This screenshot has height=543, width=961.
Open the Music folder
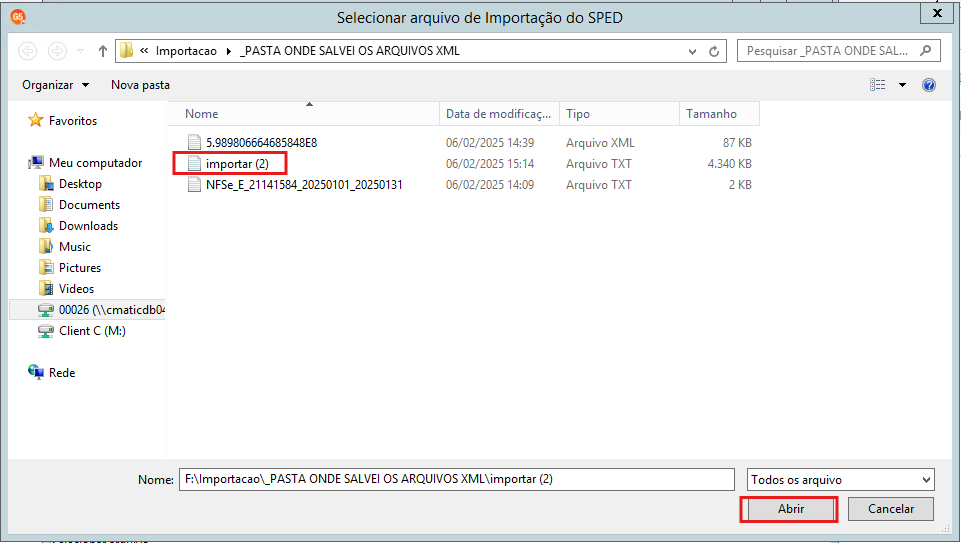75,247
